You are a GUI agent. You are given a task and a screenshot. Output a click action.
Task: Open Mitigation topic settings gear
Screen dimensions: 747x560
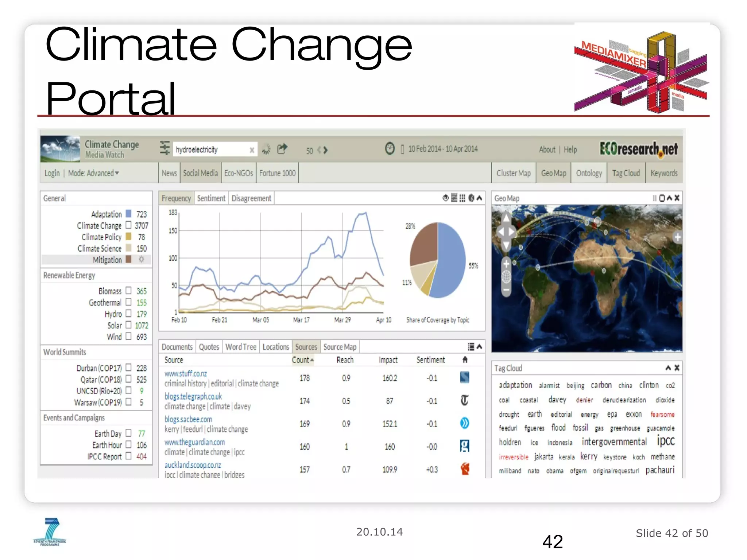pos(142,259)
